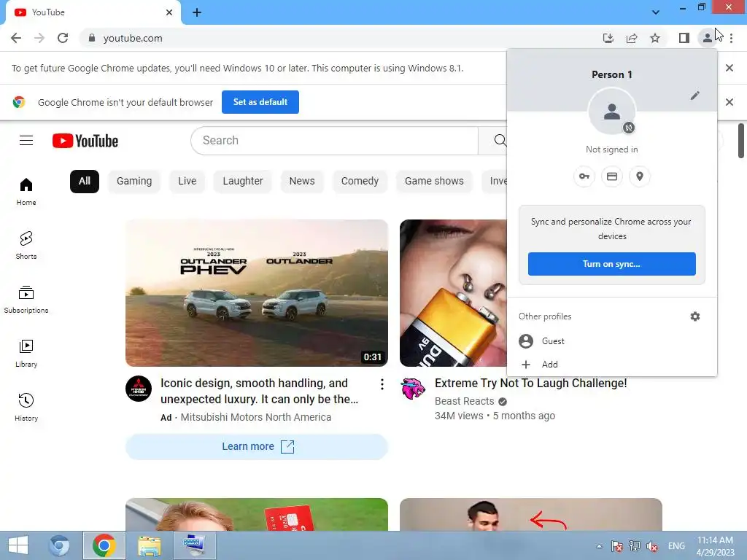The image size is (747, 560).
Task: Click Learn more on the ad
Action: [257, 447]
